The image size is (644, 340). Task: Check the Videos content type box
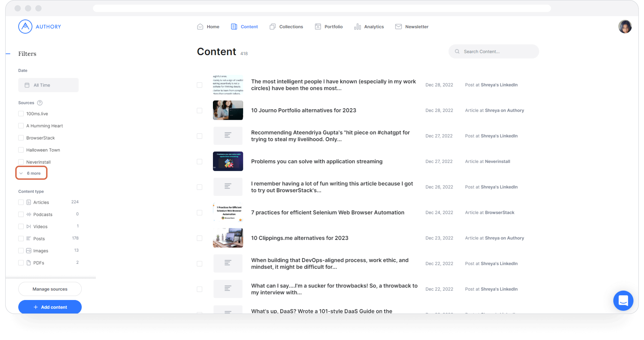21,226
